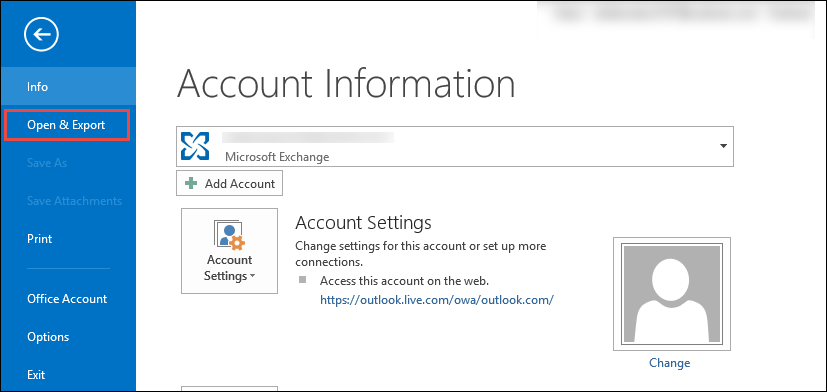Open Office Account page
Image resolution: width=827 pixels, height=392 pixels.
68,299
